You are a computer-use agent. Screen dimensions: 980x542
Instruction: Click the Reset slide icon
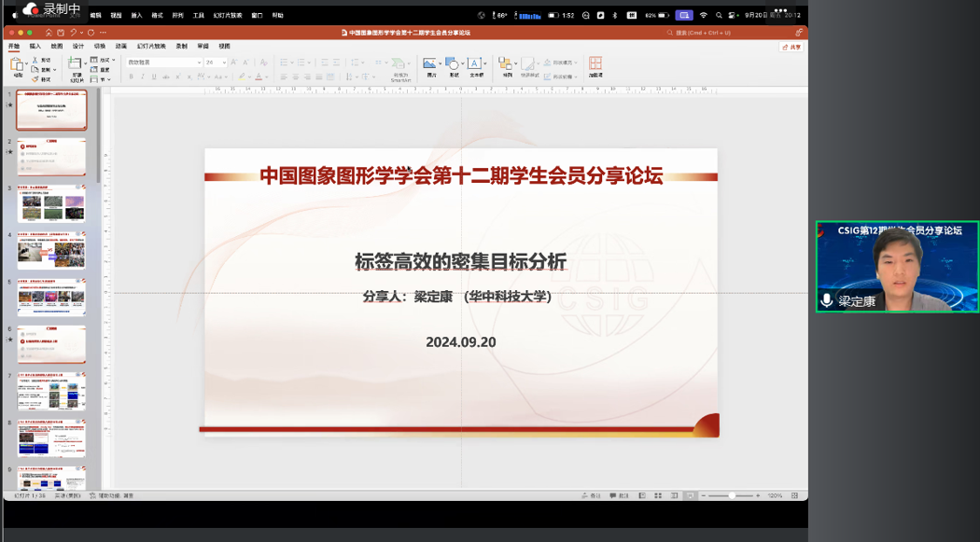(94, 70)
